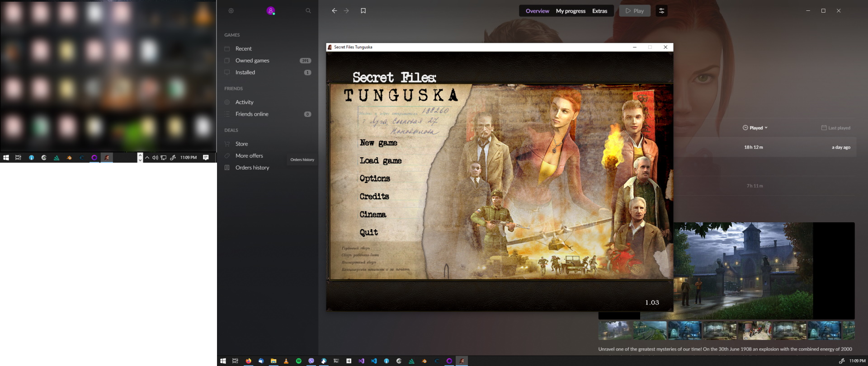Click GOG Galaxy purple ring on bottom taskbar
Viewport: 868px width, 366px height.
pos(449,361)
